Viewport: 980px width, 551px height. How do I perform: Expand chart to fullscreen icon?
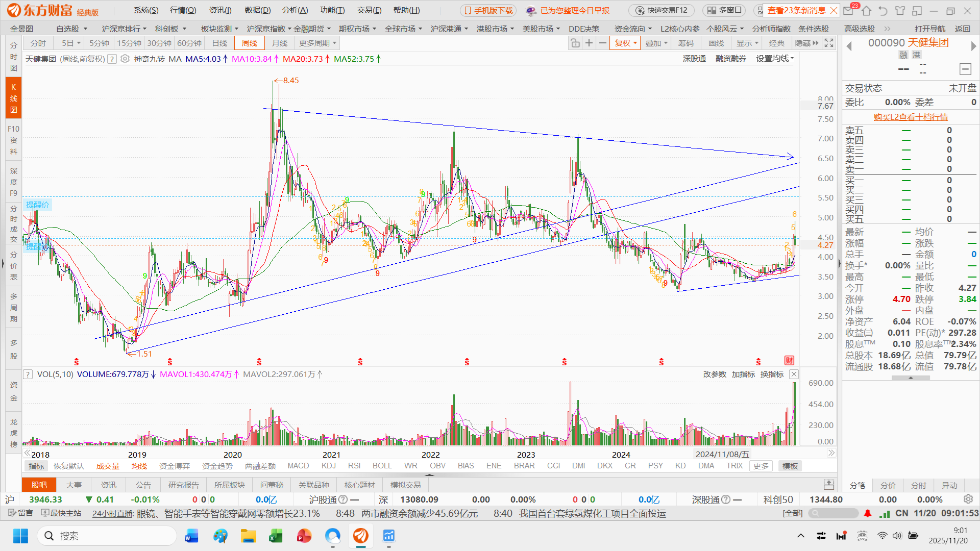(x=829, y=43)
